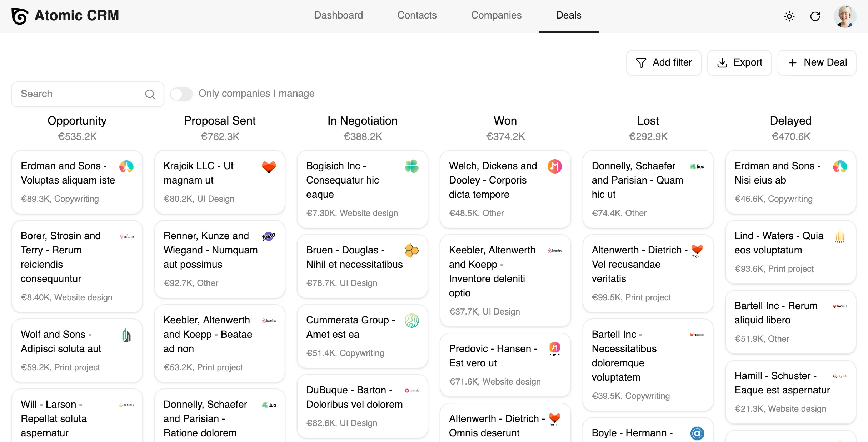Click the logo on Predovic - Hansen deal
This screenshot has height=442, width=868.
[x=555, y=348]
